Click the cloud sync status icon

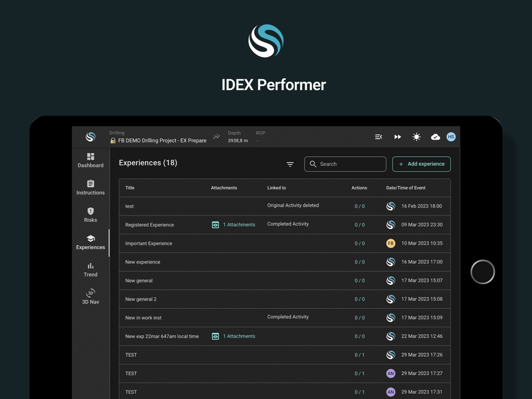coord(435,137)
